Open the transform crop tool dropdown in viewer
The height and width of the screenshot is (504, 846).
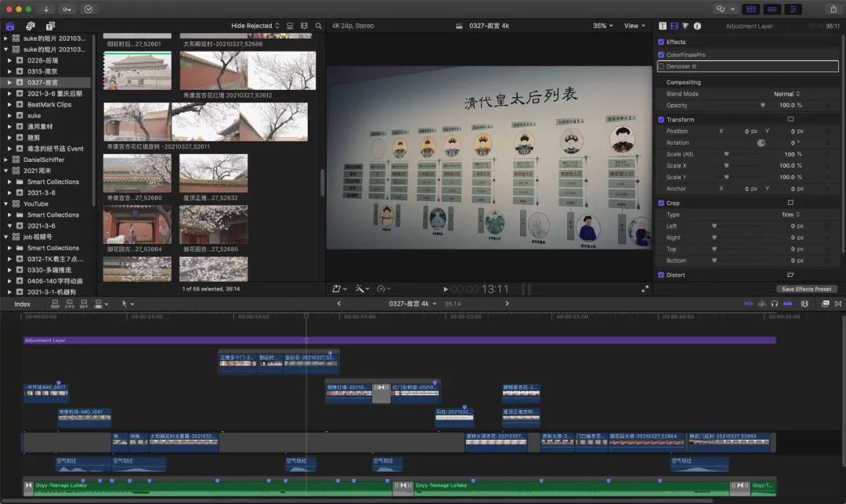pyautogui.click(x=339, y=289)
